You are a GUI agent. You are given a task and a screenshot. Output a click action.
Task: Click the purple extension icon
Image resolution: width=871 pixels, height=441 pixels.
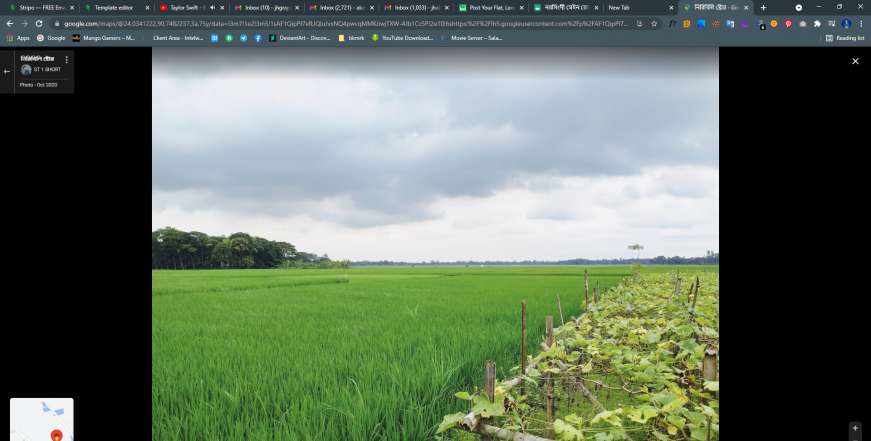[745, 24]
